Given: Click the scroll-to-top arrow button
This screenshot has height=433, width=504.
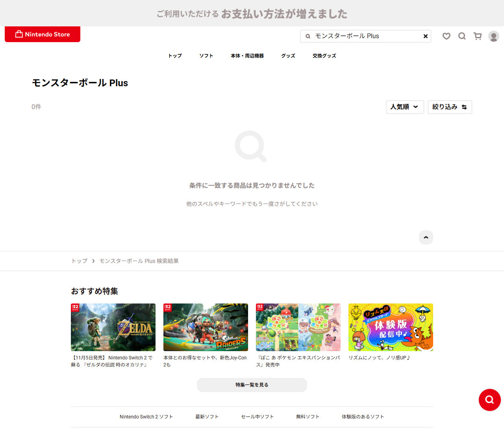Looking at the screenshot, I should 426,237.
